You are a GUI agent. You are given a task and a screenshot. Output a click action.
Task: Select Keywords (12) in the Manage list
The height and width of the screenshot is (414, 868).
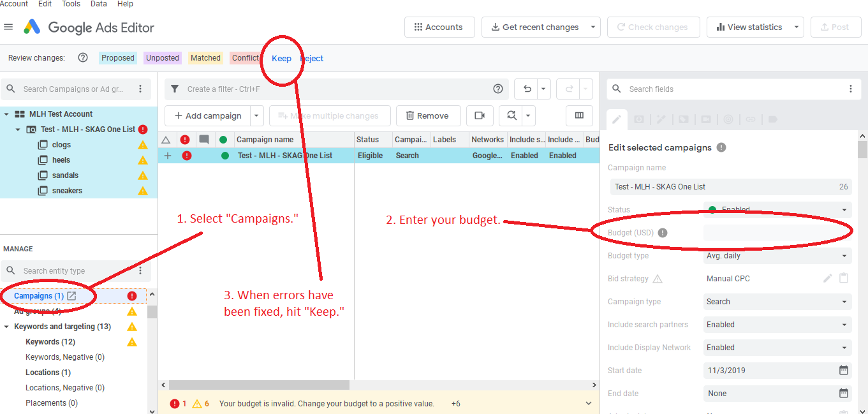tap(50, 342)
